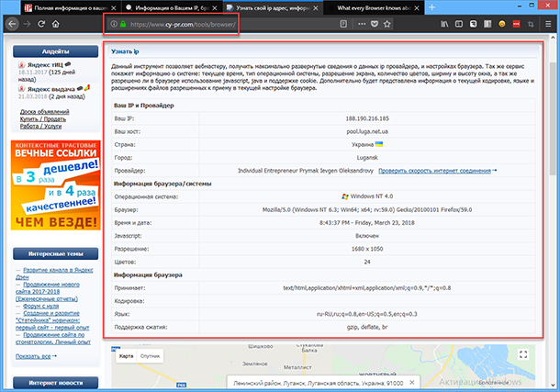The image size is (560, 392).
Task: Close the 'Информация о Вашем IP' tab
Action: pos(215,8)
